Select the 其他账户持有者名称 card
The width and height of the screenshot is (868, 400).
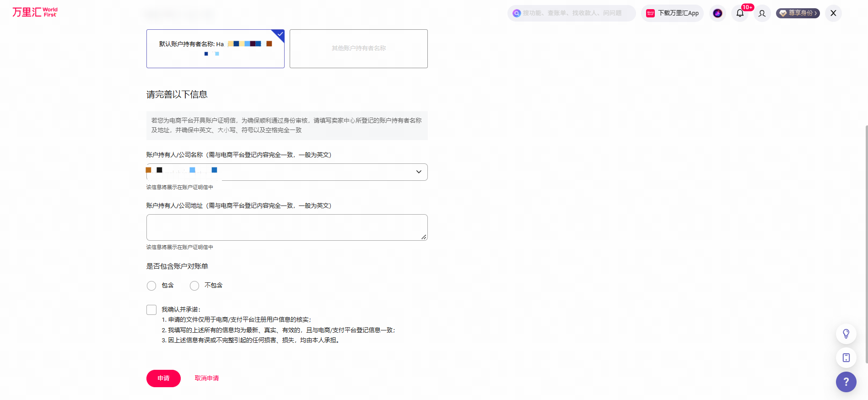coord(359,49)
